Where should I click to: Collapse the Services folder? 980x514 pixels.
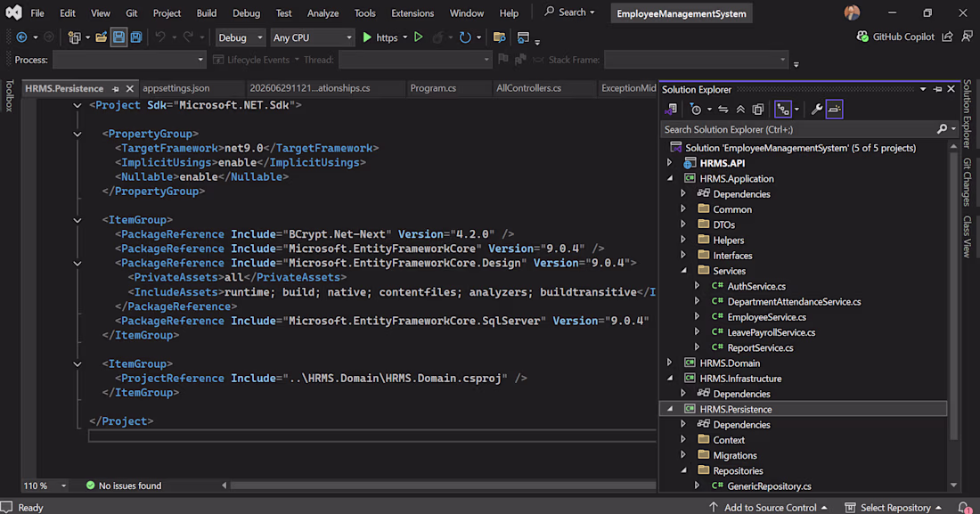683,271
